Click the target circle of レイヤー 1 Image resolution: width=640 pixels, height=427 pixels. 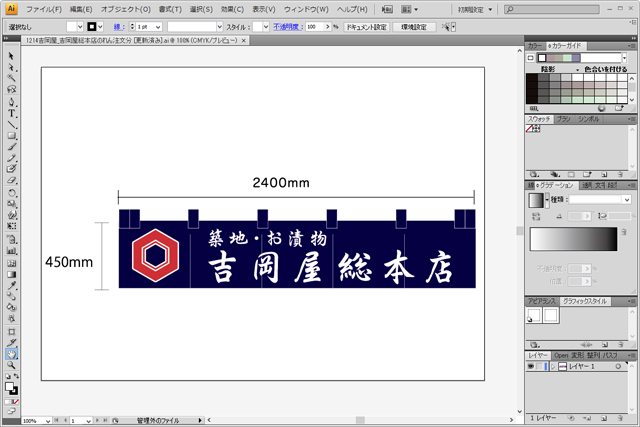tap(617, 368)
